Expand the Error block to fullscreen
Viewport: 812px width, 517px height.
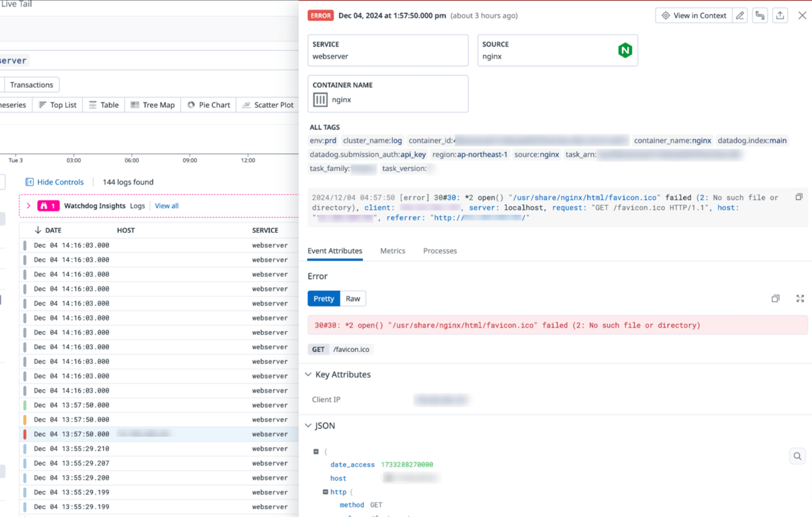tap(800, 299)
